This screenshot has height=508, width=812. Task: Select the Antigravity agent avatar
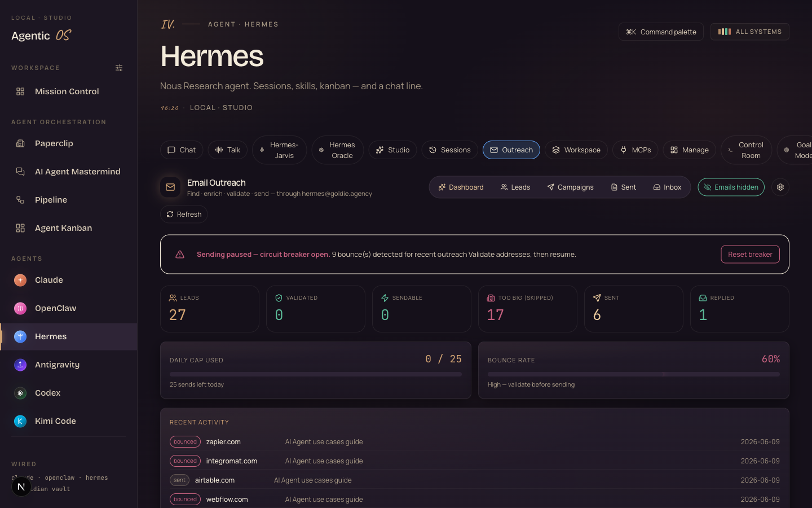20,365
